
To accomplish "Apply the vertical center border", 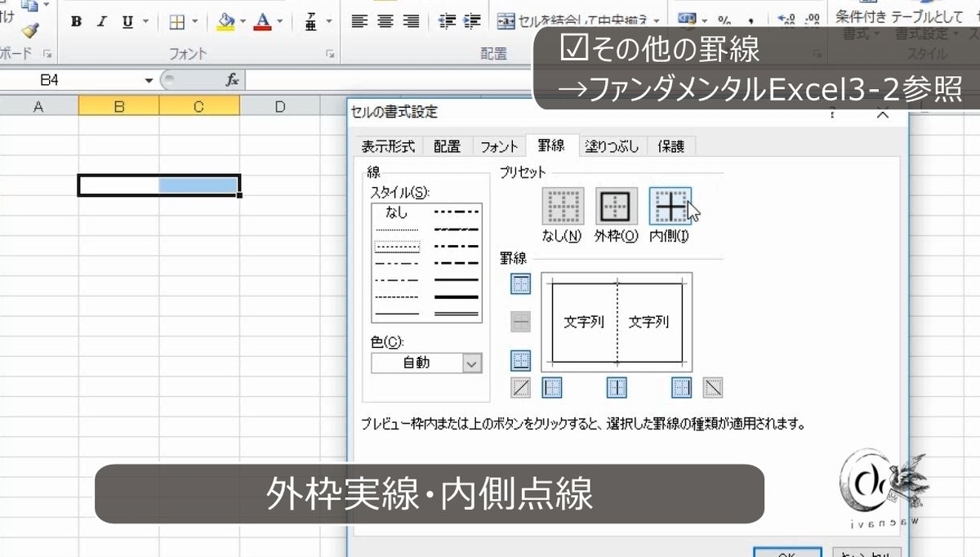I will pos(616,387).
